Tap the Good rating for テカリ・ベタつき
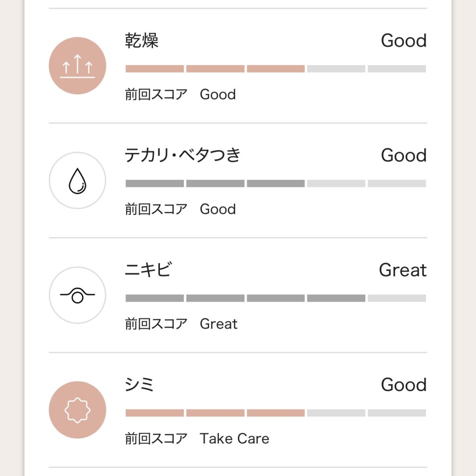 pos(403,156)
